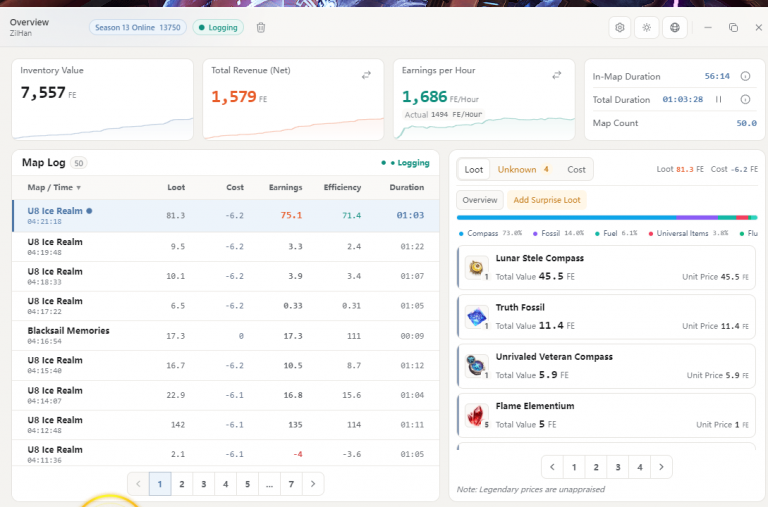
Task: Open Lunar Stele Compass loot card
Action: click(606, 267)
